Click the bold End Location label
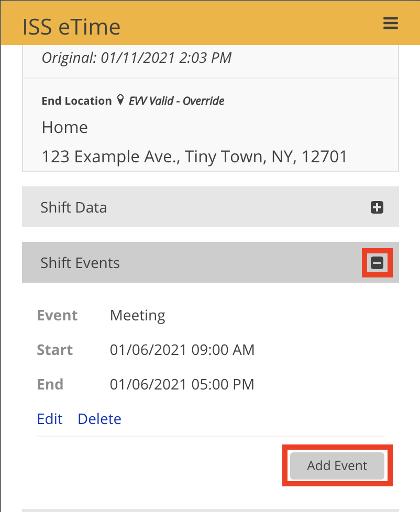The height and width of the screenshot is (512, 420). pyautogui.click(x=76, y=101)
